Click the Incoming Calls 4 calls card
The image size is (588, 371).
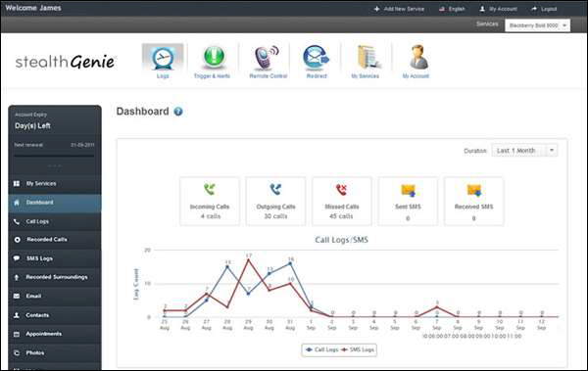pos(210,202)
